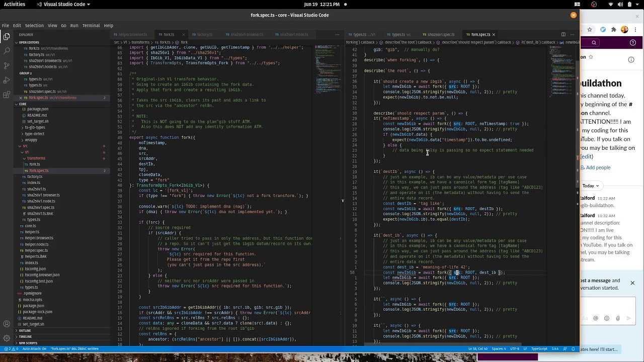Open the Extensions view

[7, 95]
